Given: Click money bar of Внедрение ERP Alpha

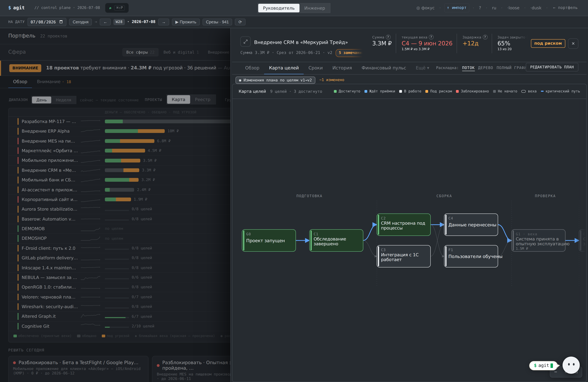Looking at the screenshot, I should coord(135,131).
